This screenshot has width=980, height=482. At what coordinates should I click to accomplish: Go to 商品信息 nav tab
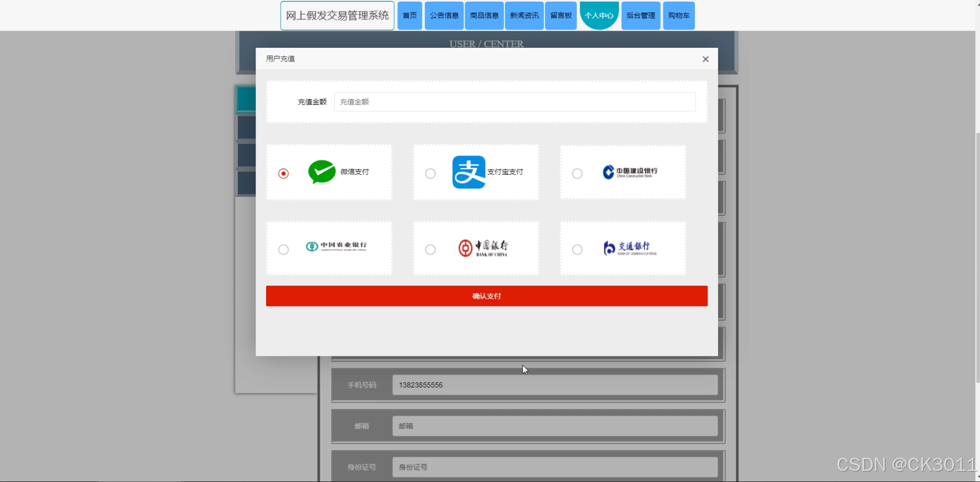(484, 16)
